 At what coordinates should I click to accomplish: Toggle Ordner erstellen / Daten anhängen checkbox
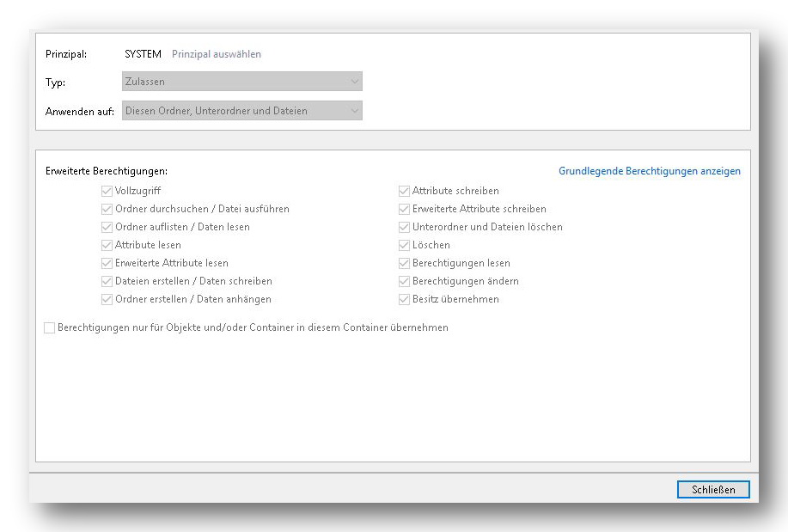[107, 300]
